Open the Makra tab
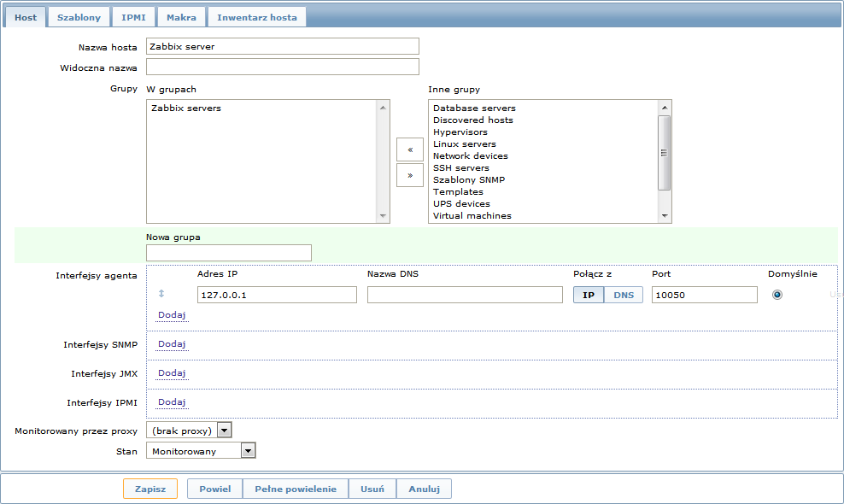Image resolution: width=844 pixels, height=504 pixels. tap(181, 17)
